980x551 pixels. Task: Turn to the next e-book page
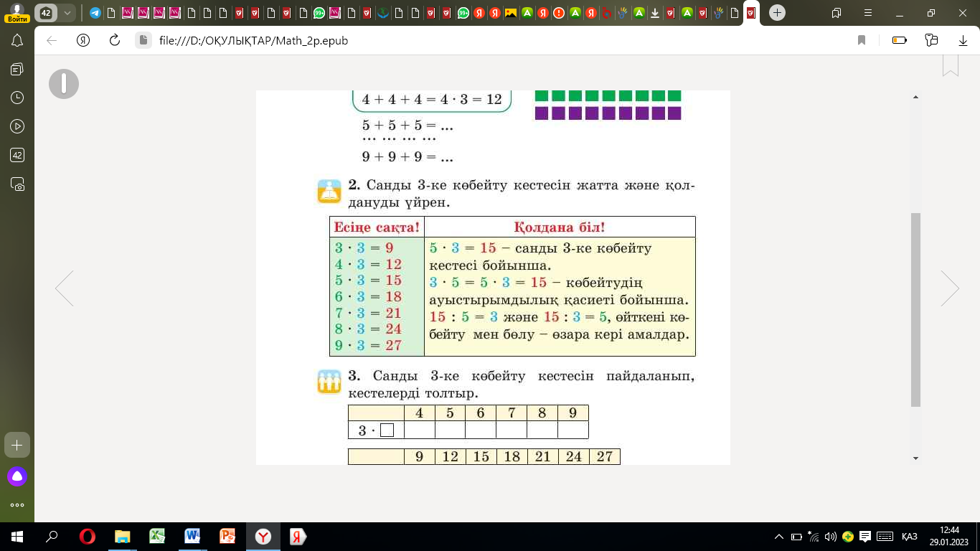point(950,288)
